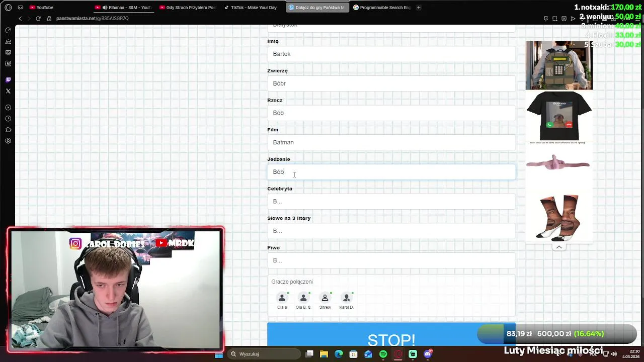Click the Opera GX logo menu
644x362 pixels.
click(x=8, y=8)
